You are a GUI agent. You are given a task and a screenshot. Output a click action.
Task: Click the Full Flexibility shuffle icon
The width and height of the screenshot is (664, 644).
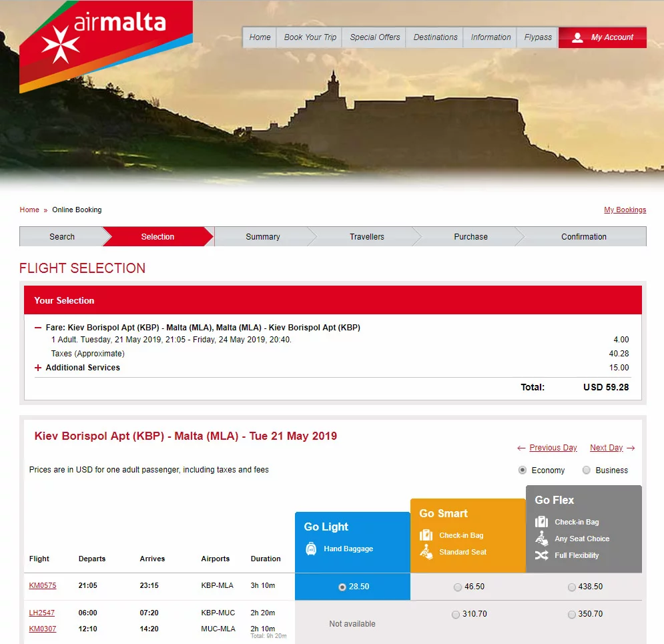coord(542,555)
